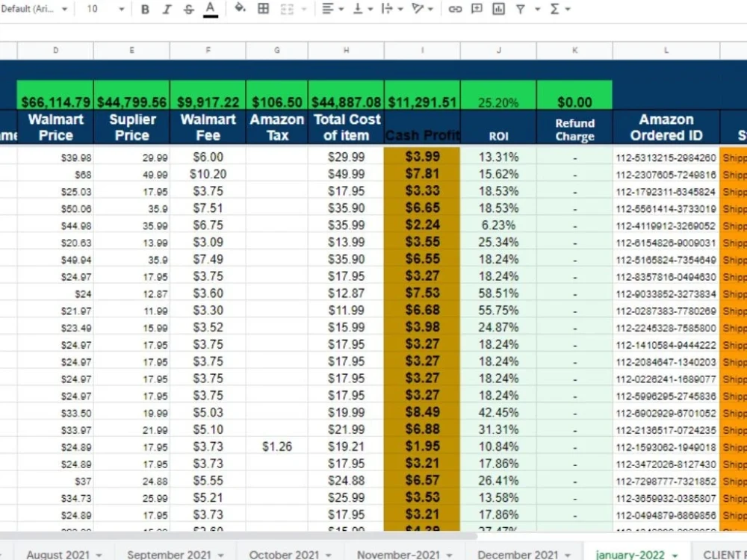Switch to September 2021 sheet tab
747x560 pixels.
point(169,555)
